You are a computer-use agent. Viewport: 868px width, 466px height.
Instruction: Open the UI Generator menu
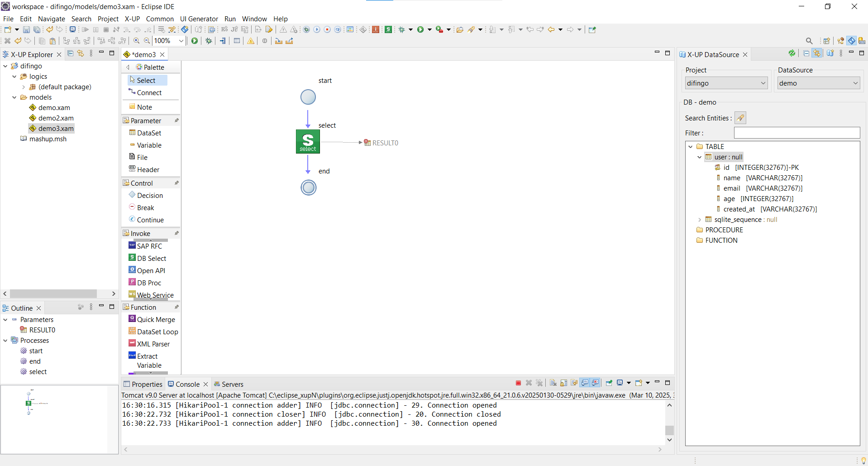tap(199, 19)
